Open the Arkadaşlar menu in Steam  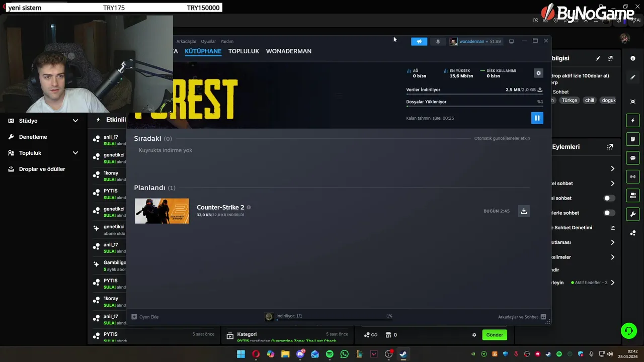tap(186, 41)
